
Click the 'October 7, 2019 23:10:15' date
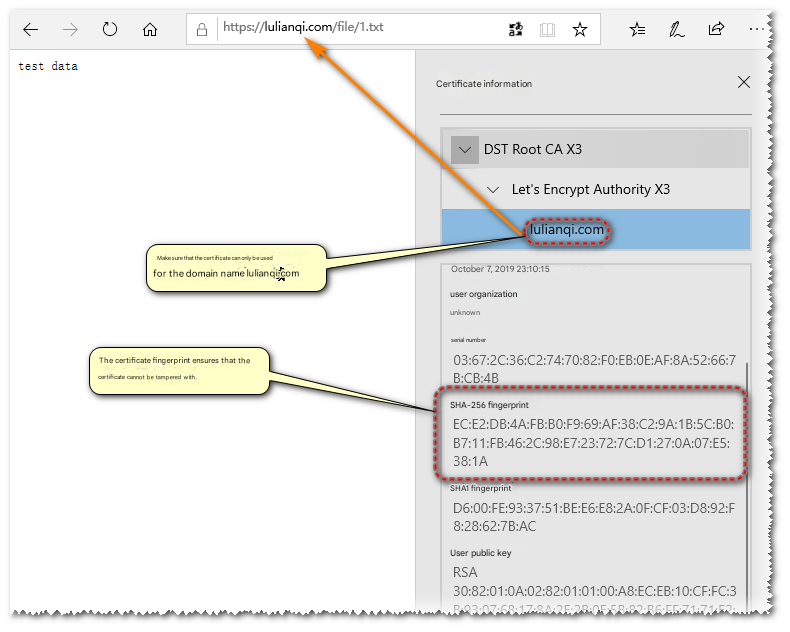click(500, 269)
